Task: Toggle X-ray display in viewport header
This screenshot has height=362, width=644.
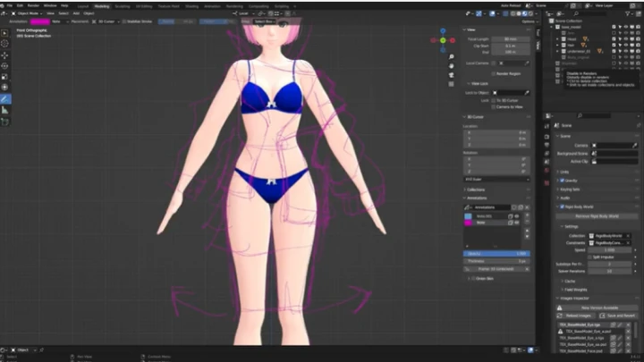Action: click(505, 13)
